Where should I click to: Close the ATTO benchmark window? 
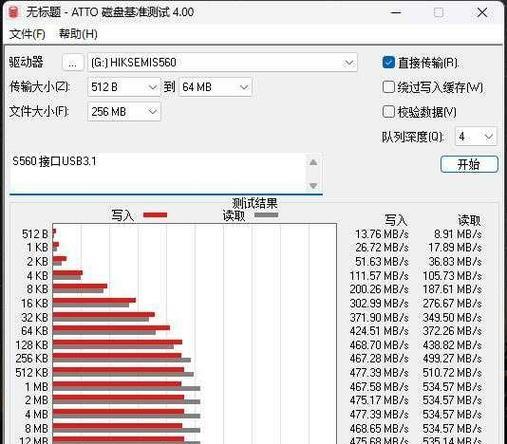[482, 13]
